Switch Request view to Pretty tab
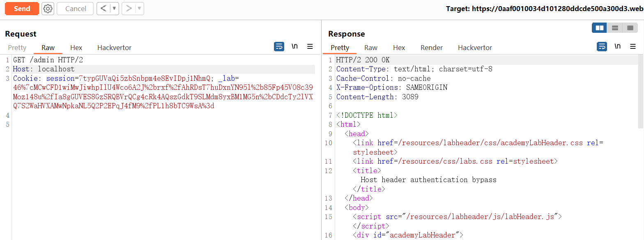The height and width of the screenshot is (240, 644). (x=17, y=48)
